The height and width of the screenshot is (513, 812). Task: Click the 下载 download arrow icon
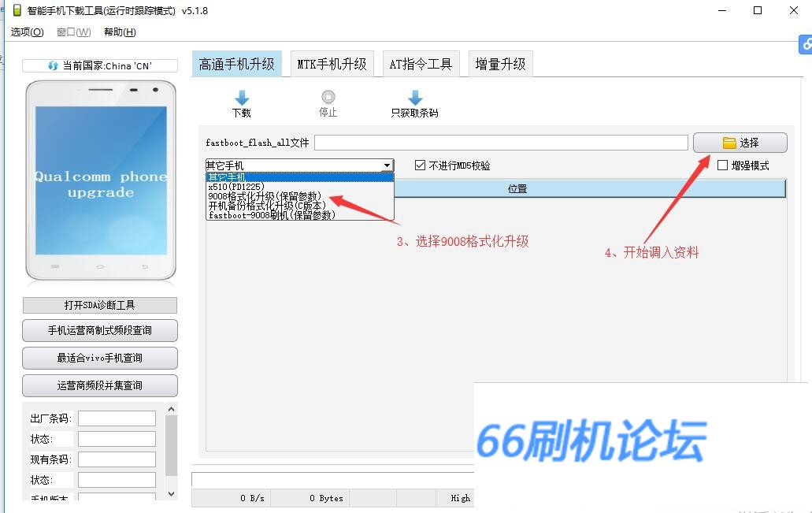(242, 98)
